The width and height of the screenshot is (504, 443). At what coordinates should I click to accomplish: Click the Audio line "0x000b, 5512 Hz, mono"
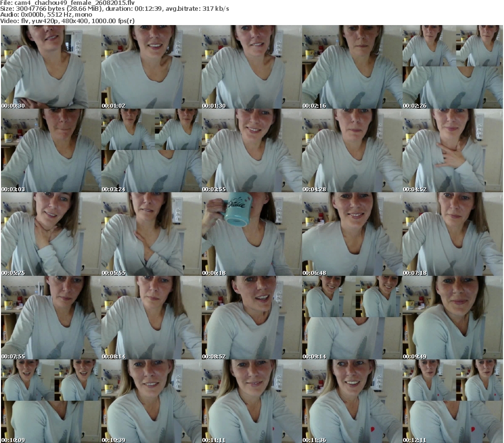[46, 15]
